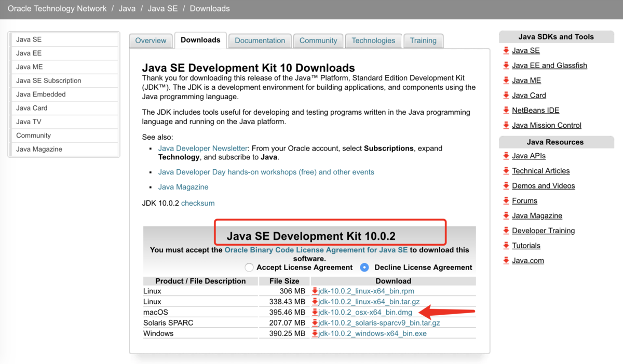
Task: Switch to the Overview tab
Action: click(151, 41)
